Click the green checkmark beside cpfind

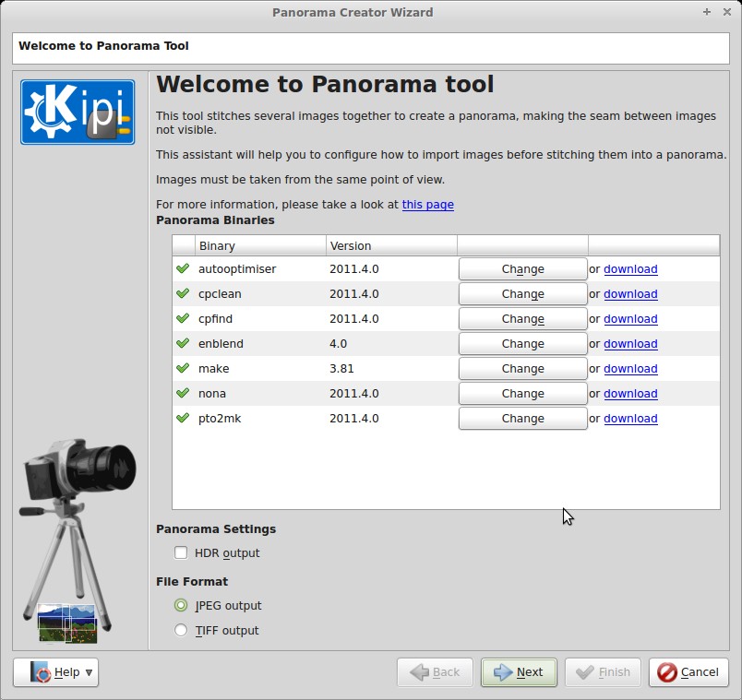[183, 318]
